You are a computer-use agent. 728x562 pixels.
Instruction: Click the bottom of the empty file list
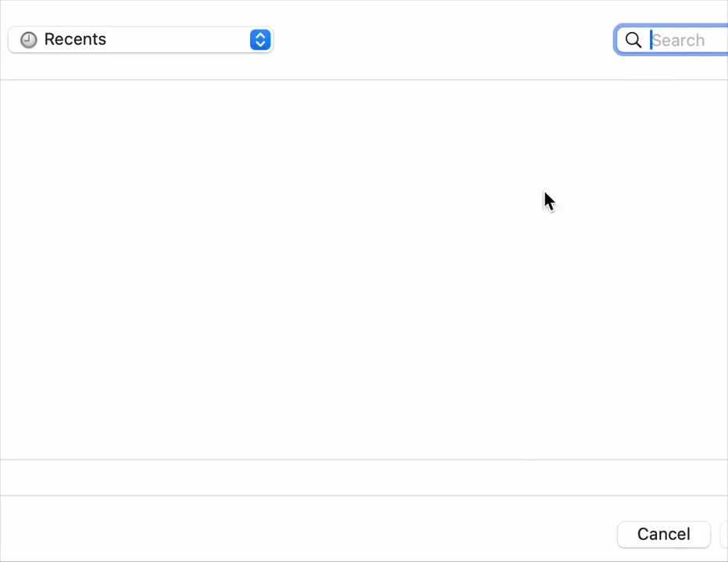coord(363,446)
